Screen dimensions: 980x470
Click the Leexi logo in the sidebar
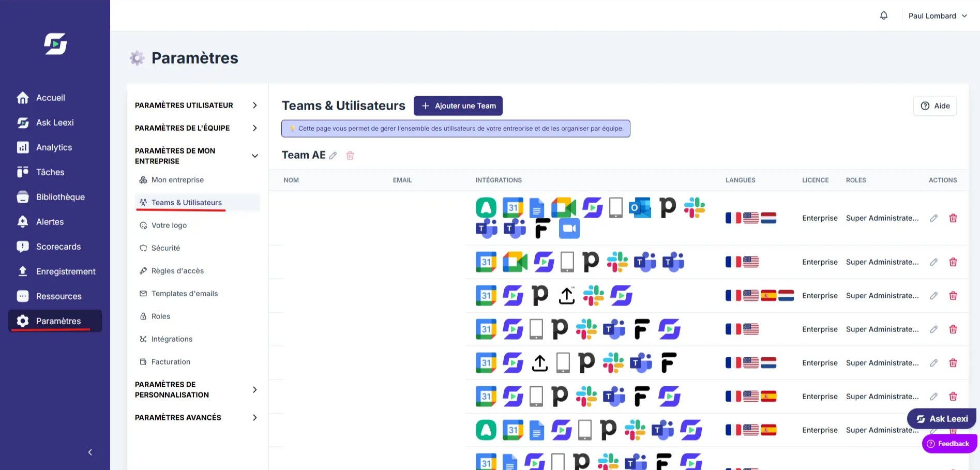(x=55, y=44)
